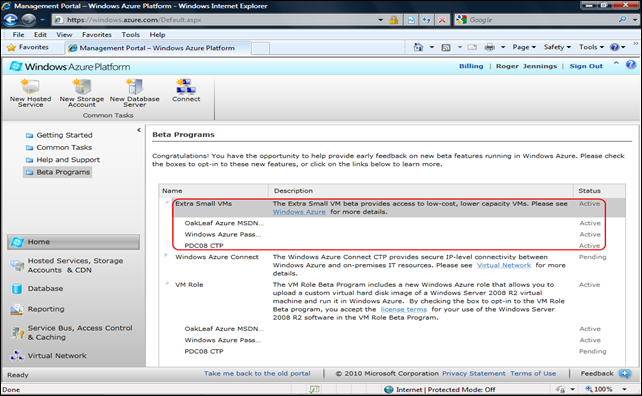Expand the Windows Azure Connect row
Viewport: 642px width, 396px height.
pos(166,255)
